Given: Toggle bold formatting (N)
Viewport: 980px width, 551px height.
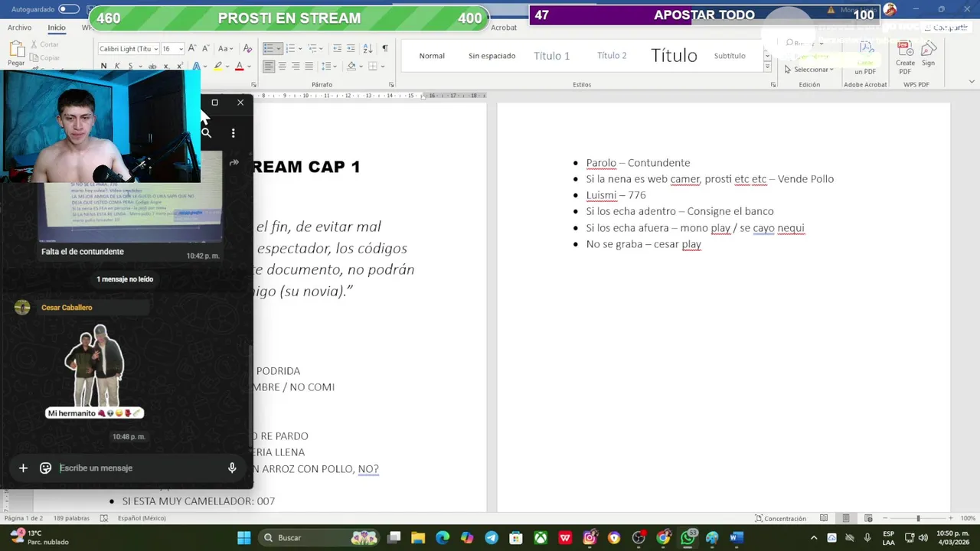Looking at the screenshot, I should [103, 67].
